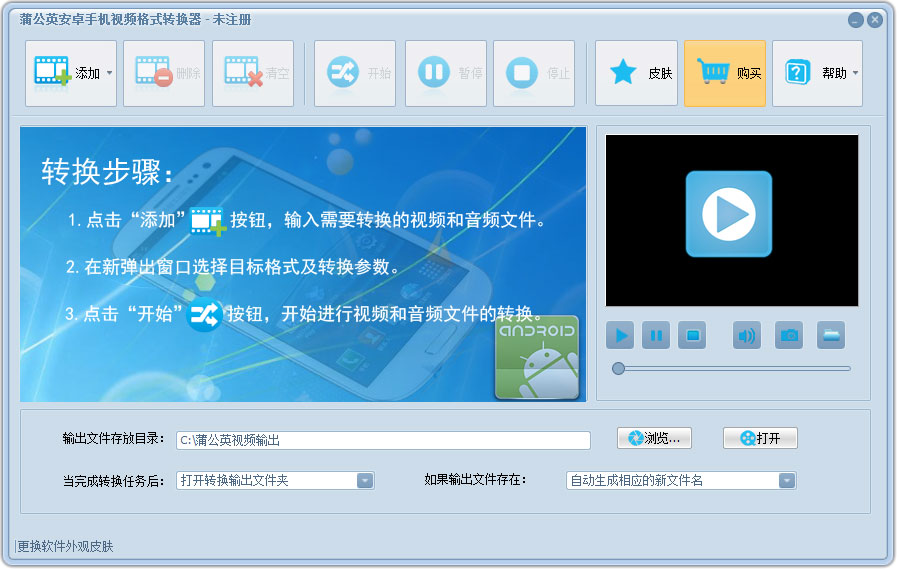The image size is (899, 570).
Task: Click the 打开 open folder button
Action: click(760, 438)
